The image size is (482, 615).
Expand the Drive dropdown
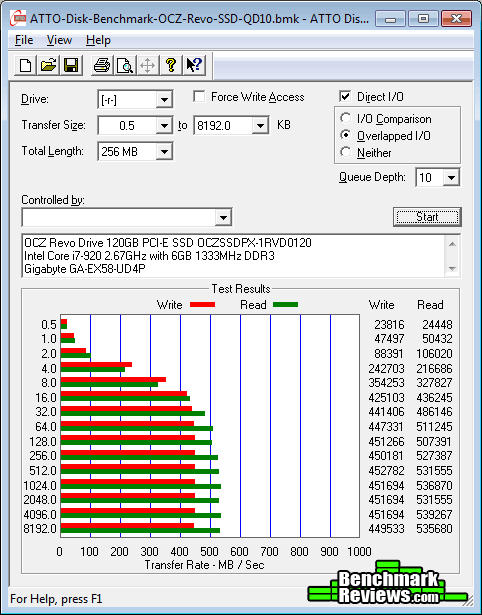(164, 100)
